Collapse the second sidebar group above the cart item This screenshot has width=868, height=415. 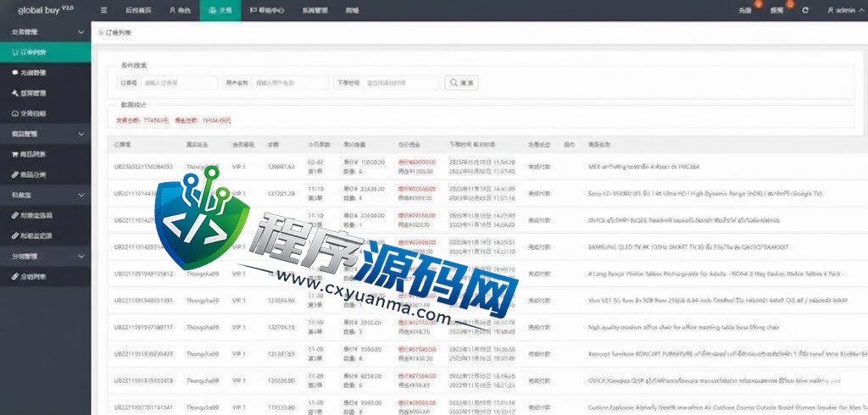81,134
